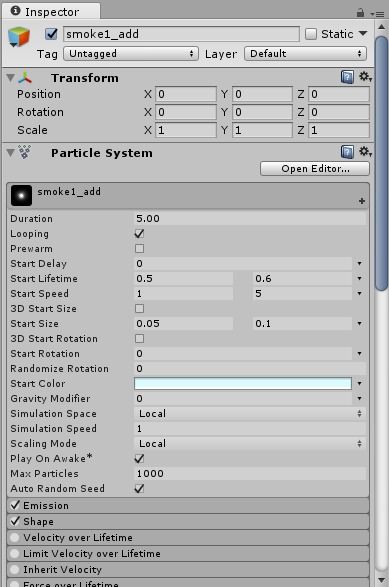Expand the Emission module header
This screenshot has width=389, height=587.
pyautogui.click(x=188, y=505)
